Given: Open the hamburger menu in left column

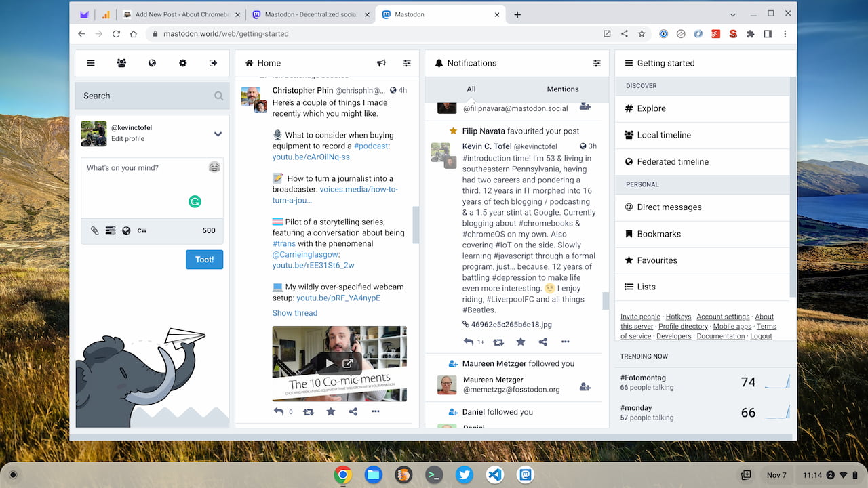Looking at the screenshot, I should coord(91,63).
